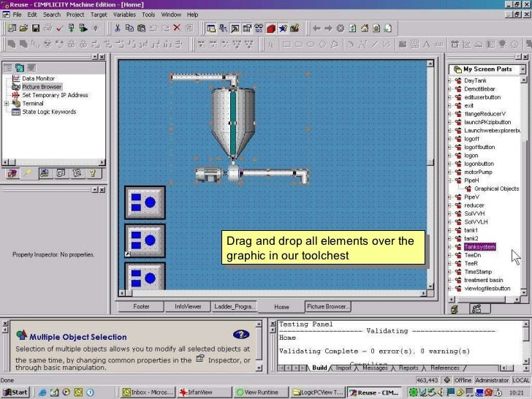The height and width of the screenshot is (399, 532).
Task: Switch to References tab in feedback zone
Action: click(444, 368)
